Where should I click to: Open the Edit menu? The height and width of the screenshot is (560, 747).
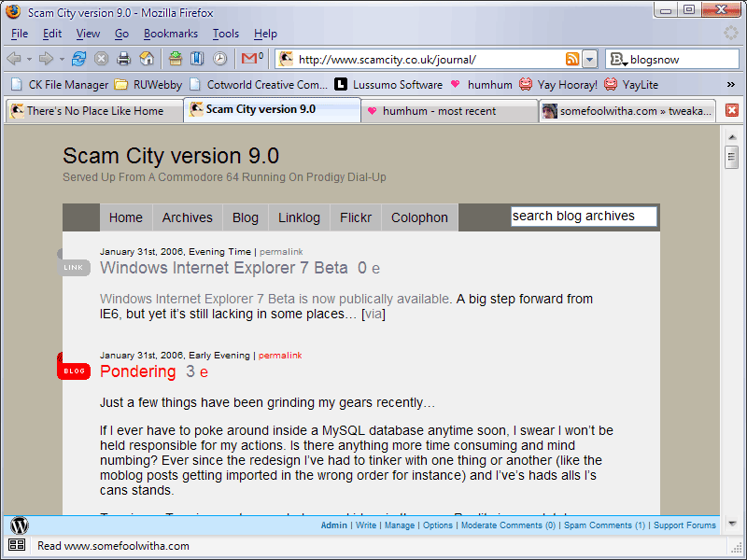coord(52,34)
